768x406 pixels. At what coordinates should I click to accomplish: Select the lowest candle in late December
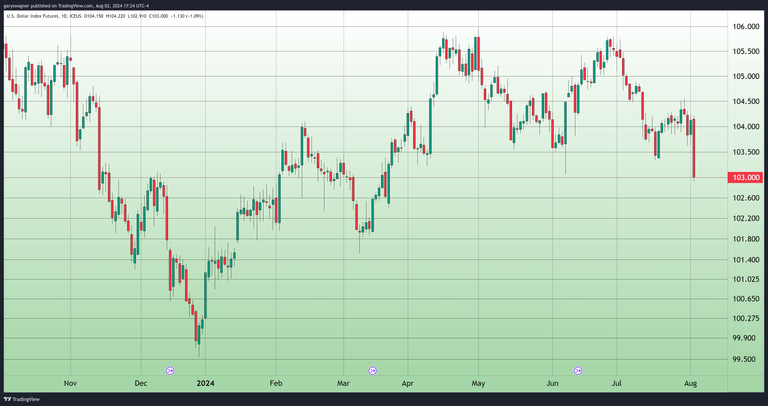tap(198, 328)
